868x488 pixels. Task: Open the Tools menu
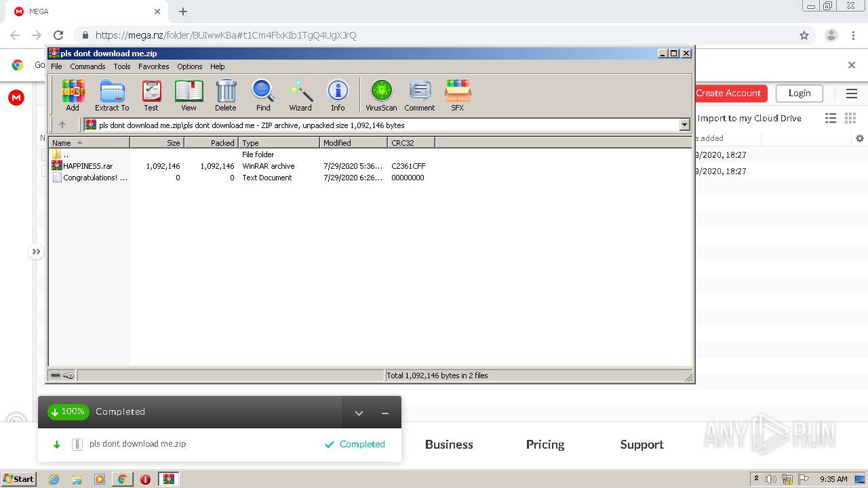click(x=122, y=66)
